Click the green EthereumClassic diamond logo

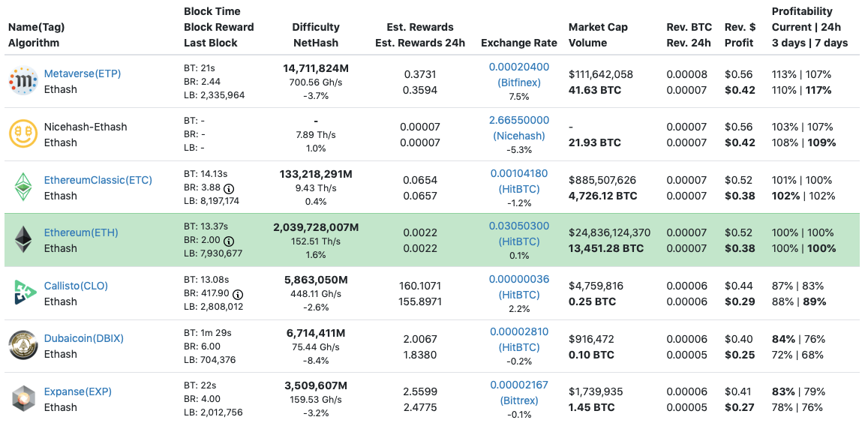point(23,187)
